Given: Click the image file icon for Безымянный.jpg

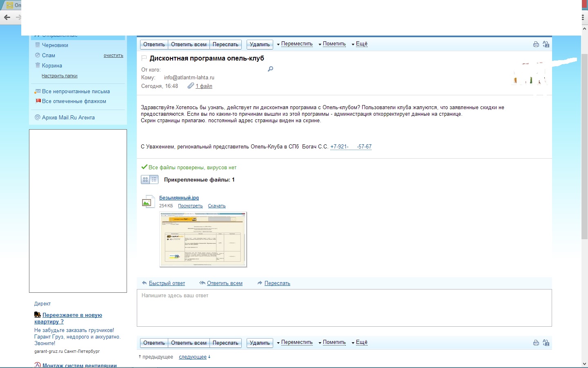Looking at the screenshot, I should (x=147, y=202).
